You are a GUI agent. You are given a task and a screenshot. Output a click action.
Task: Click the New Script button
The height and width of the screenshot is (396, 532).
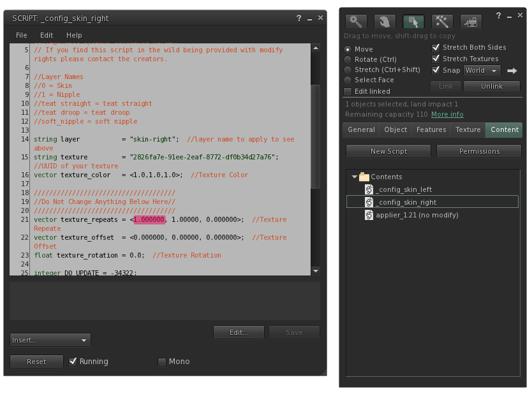point(388,151)
